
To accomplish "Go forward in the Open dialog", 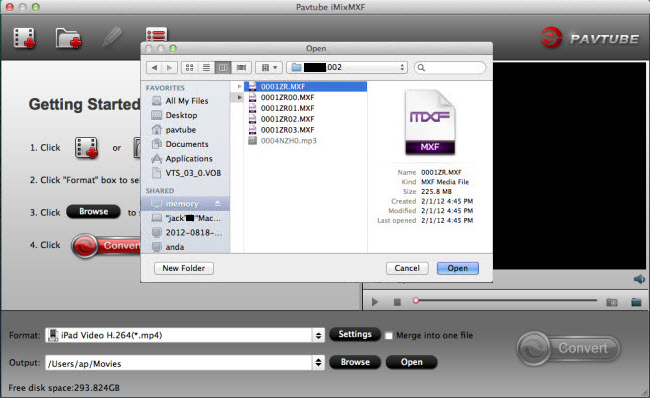I will click(x=170, y=68).
